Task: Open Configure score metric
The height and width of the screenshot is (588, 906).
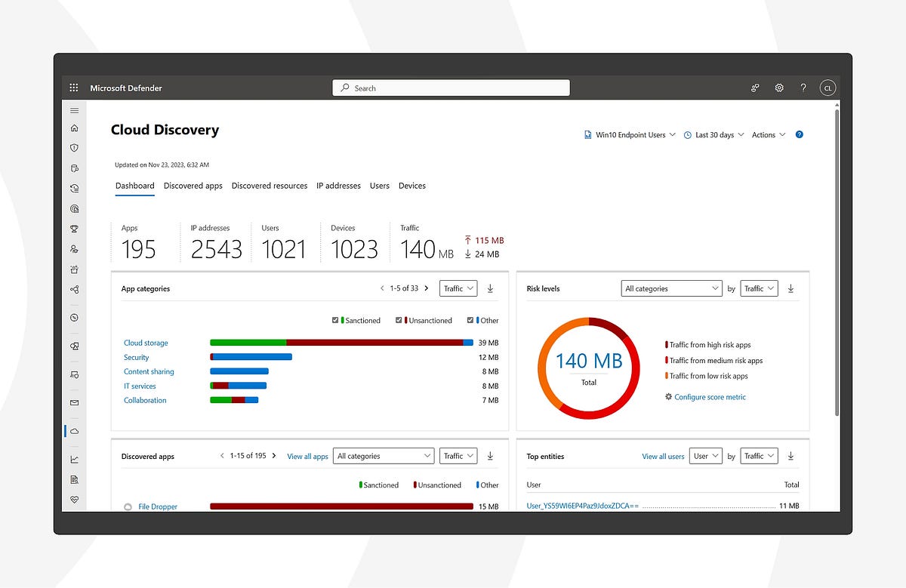Action: pos(710,396)
